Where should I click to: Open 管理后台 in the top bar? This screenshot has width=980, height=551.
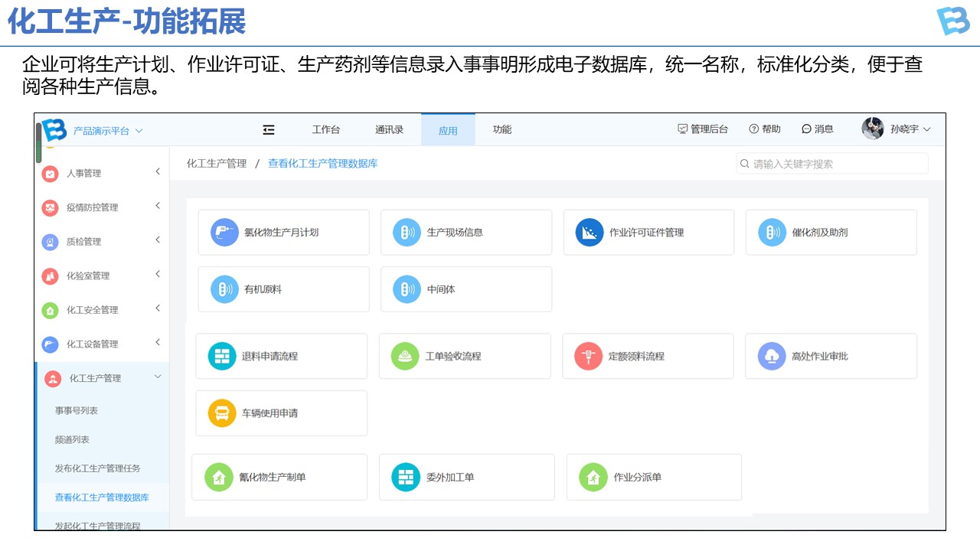click(703, 129)
